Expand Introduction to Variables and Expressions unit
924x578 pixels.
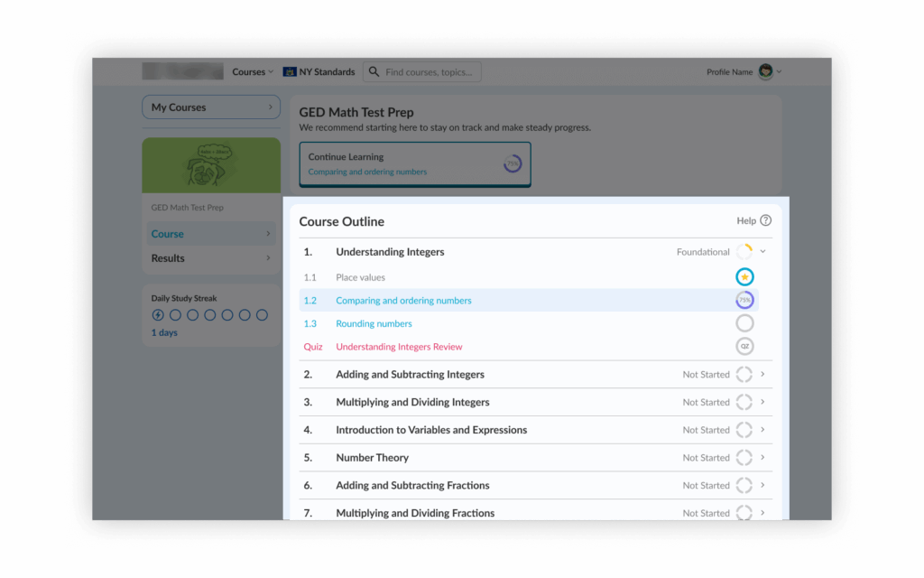point(762,430)
